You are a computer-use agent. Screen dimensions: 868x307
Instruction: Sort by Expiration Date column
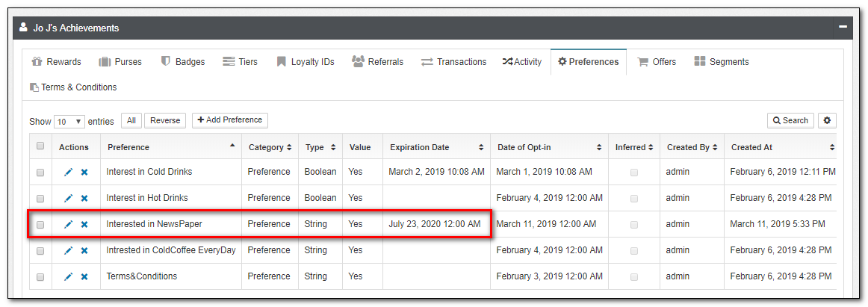pyautogui.click(x=435, y=147)
